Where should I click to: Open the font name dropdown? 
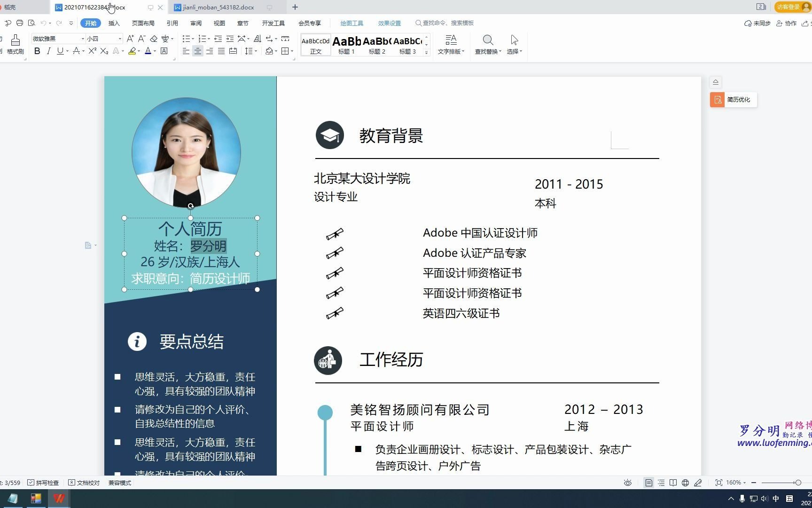[x=82, y=38]
